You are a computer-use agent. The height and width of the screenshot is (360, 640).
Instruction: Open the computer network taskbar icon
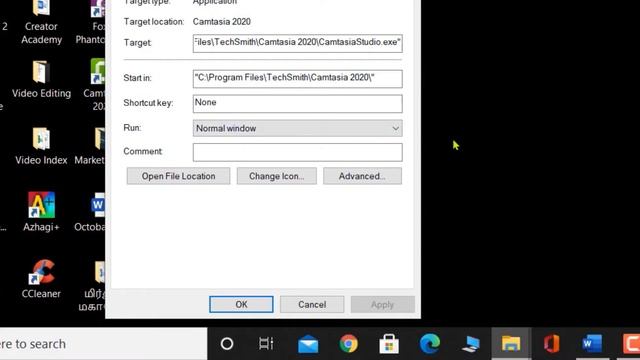(470, 344)
